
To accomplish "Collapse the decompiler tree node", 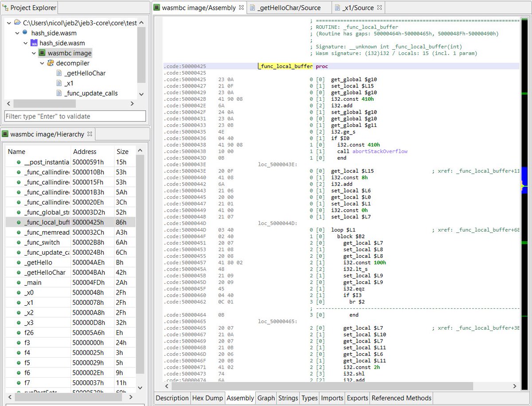I will [42, 63].
